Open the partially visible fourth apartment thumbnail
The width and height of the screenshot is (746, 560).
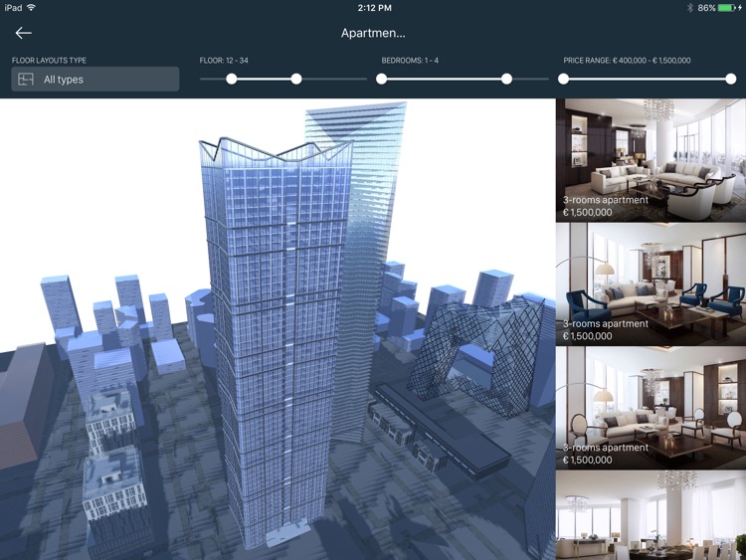click(x=651, y=515)
